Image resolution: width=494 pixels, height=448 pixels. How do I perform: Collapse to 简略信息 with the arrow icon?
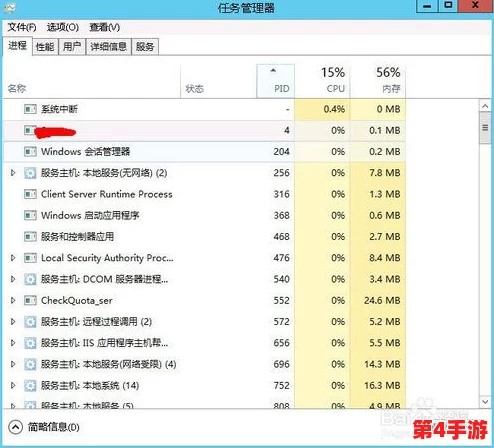coord(15,427)
